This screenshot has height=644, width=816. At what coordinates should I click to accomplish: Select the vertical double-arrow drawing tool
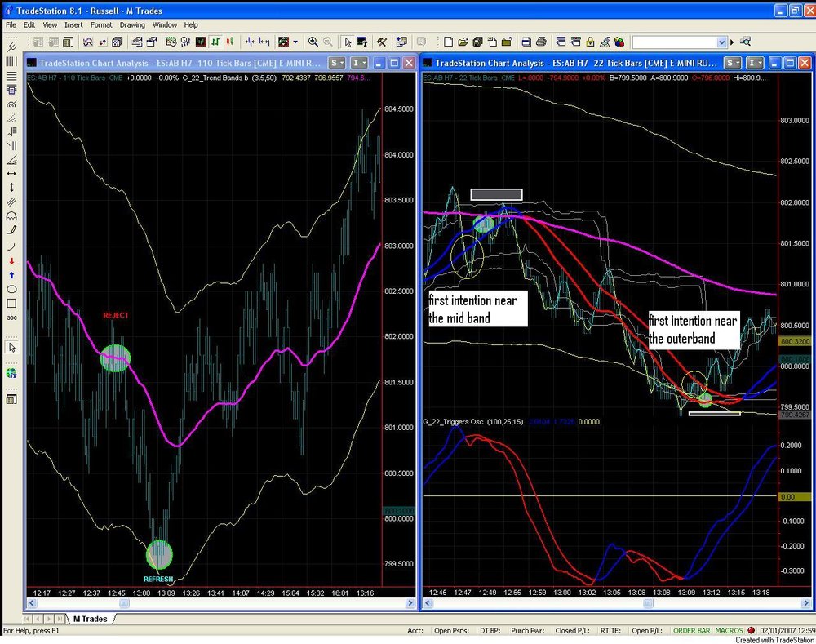point(11,188)
